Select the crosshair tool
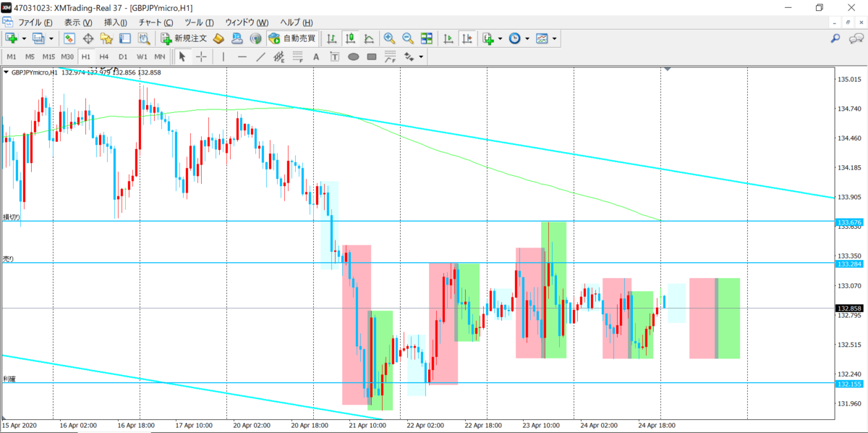Screen dimensions: 868x433 click(x=201, y=56)
